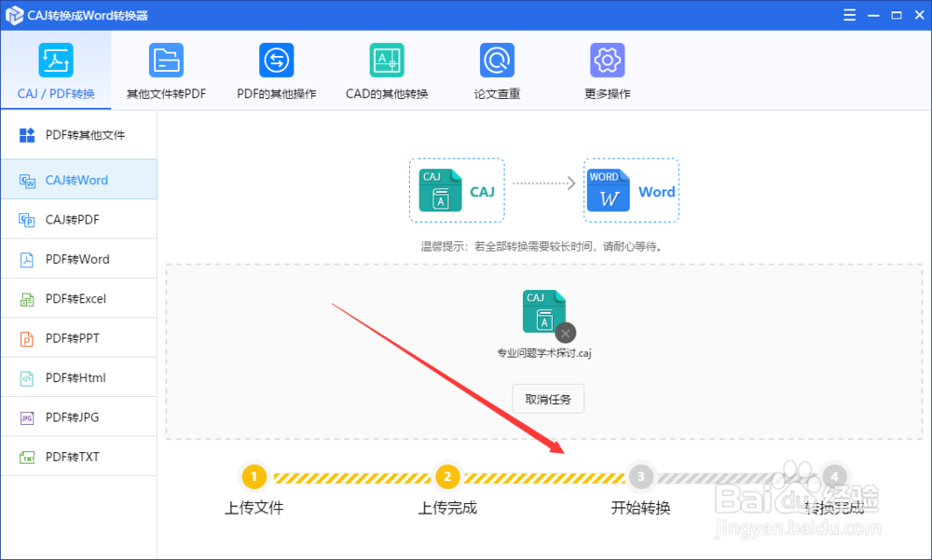This screenshot has width=932, height=560.
Task: Select the 论文查重 feature
Action: click(497, 70)
